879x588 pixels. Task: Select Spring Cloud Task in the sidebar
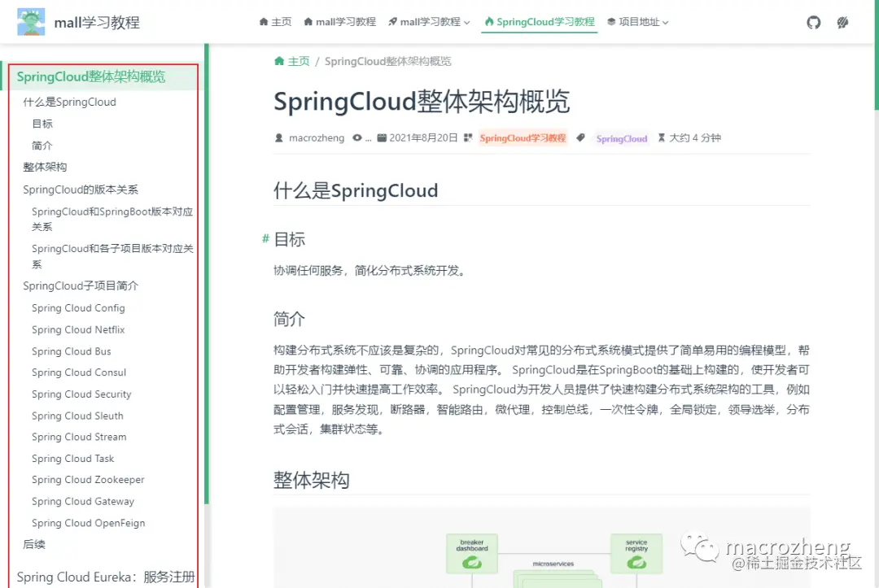coord(73,459)
